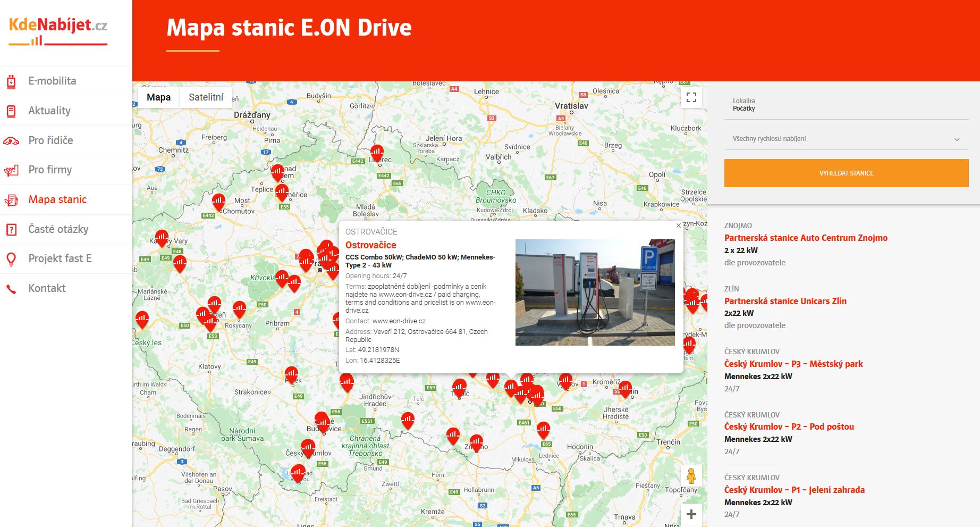The height and width of the screenshot is (527, 980).
Task: Click the station marker at Liberec
Action: [377, 153]
